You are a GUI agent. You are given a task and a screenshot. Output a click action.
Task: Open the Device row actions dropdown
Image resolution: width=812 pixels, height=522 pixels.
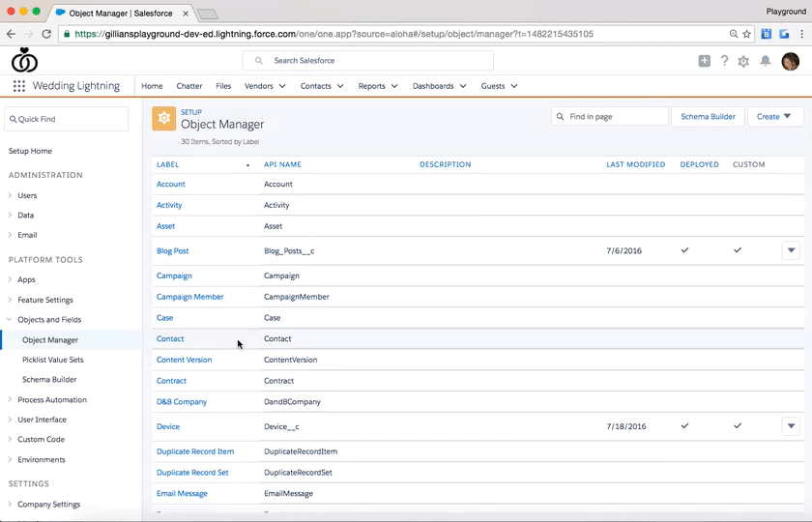[791, 426]
